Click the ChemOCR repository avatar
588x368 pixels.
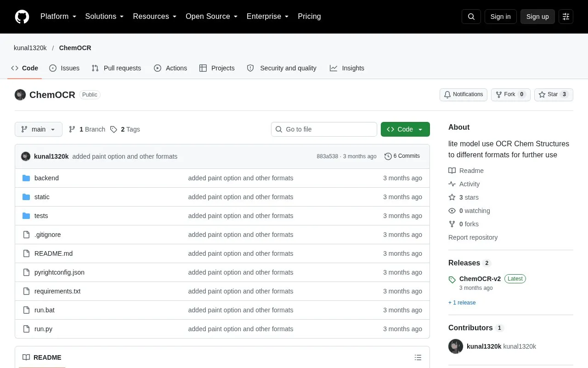pos(20,95)
